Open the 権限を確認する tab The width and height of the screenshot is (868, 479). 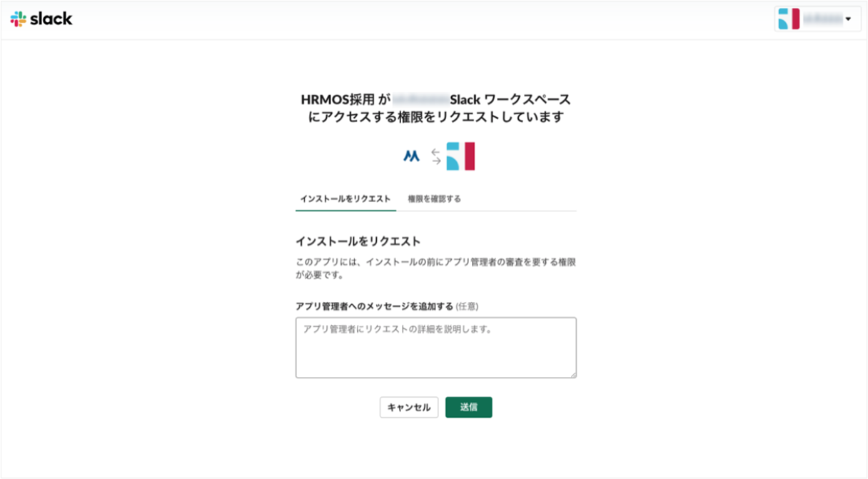[434, 198]
